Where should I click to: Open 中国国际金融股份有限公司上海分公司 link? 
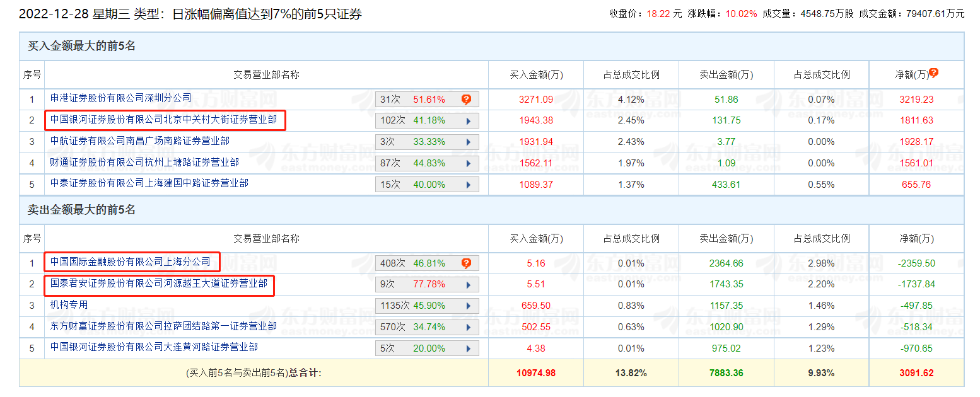(x=130, y=262)
